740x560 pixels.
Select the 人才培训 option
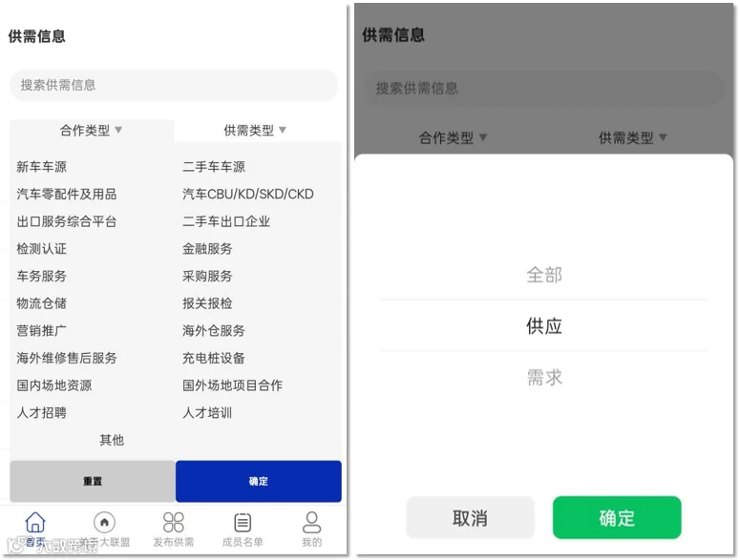207,413
